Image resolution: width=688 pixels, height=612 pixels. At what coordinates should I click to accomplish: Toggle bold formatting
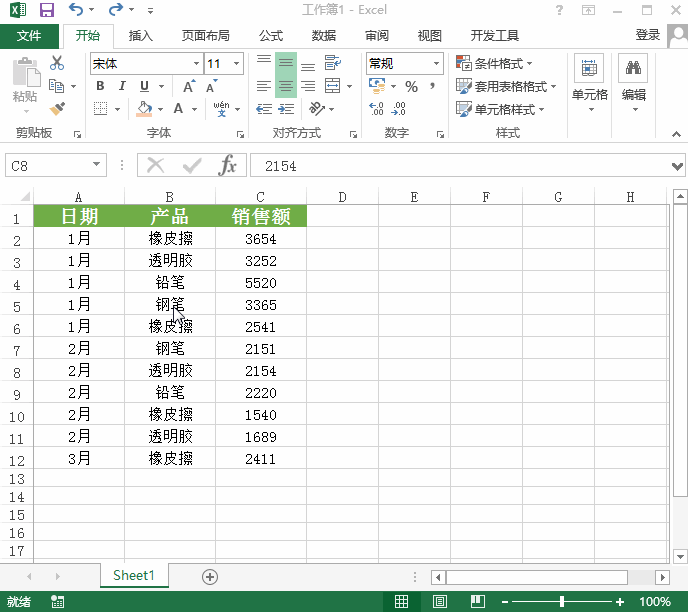pos(100,86)
